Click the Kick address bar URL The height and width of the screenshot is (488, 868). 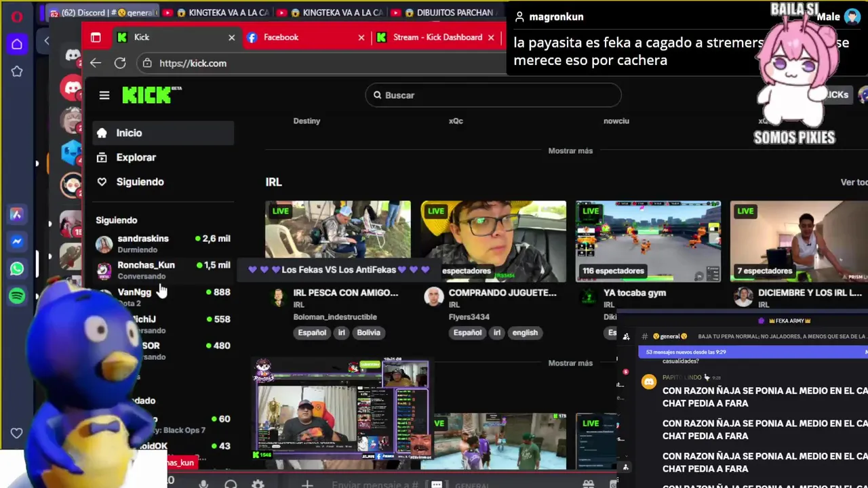(x=193, y=63)
